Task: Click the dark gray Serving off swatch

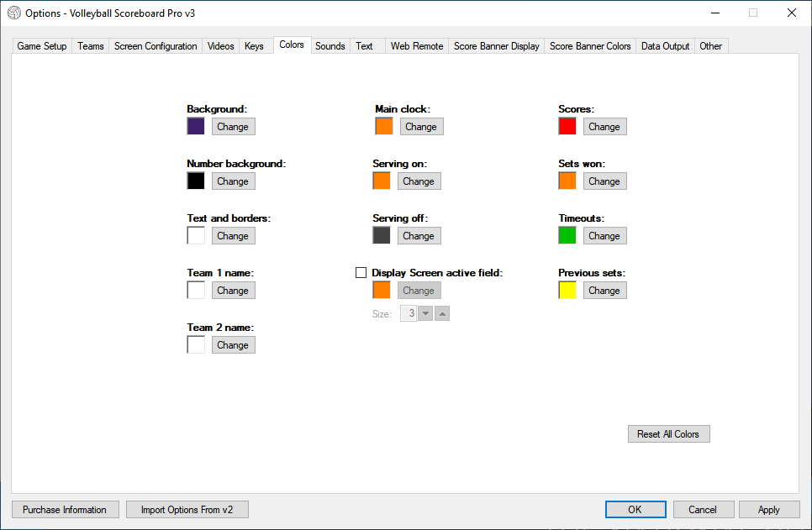Action: 382,235
